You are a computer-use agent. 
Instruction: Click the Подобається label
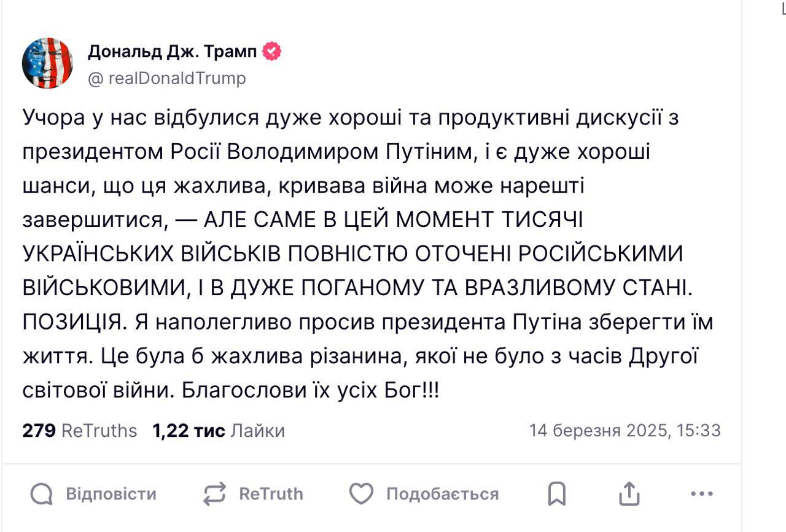pos(442,494)
